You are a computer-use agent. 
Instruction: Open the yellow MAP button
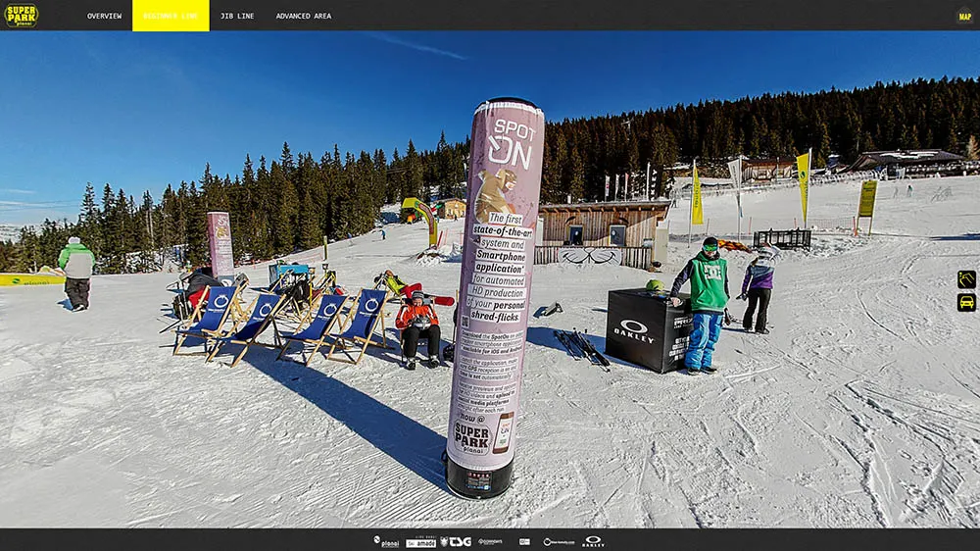(965, 16)
